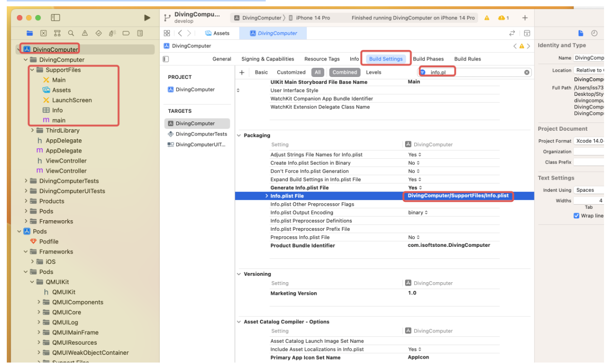Switch to the Resource Tags tab

point(322,59)
